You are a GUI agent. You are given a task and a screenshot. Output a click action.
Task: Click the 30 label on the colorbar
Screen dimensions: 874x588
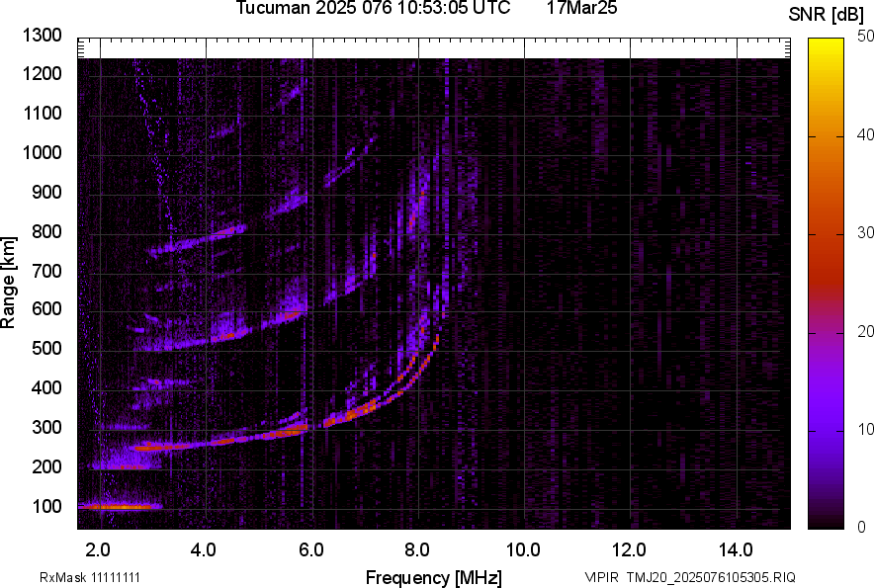click(866, 233)
